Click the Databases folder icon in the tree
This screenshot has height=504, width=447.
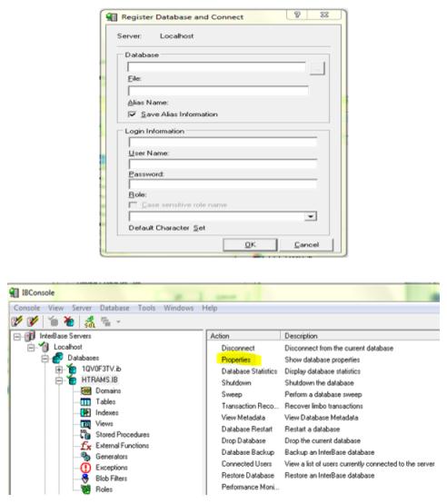[x=58, y=358]
